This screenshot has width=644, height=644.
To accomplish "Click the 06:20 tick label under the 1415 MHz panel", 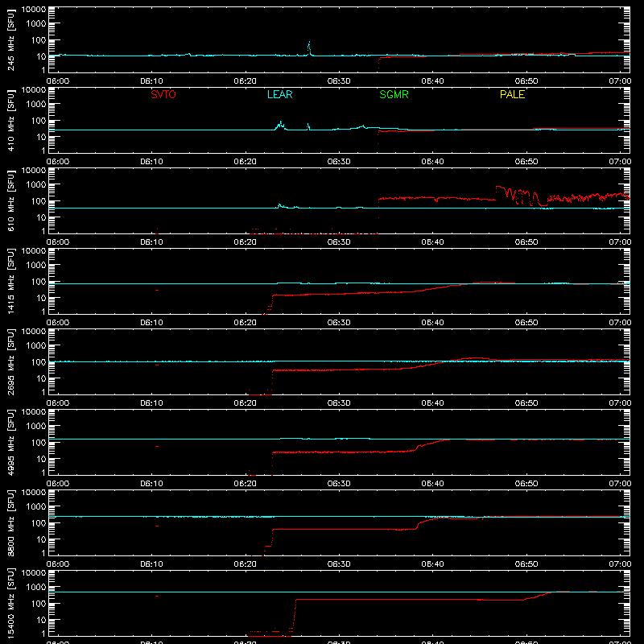I will (x=246, y=323).
